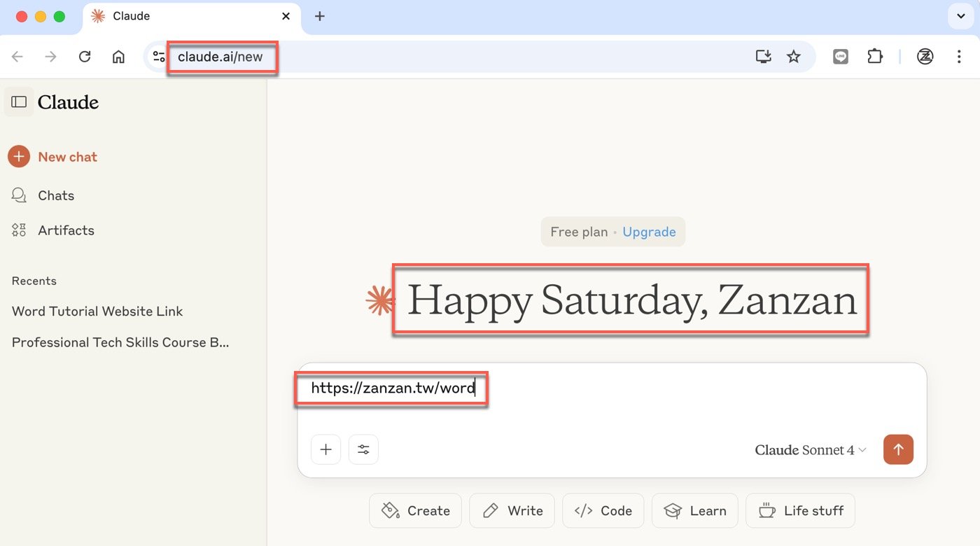The height and width of the screenshot is (546, 980).
Task: Go to the browser home page icon
Action: click(118, 57)
